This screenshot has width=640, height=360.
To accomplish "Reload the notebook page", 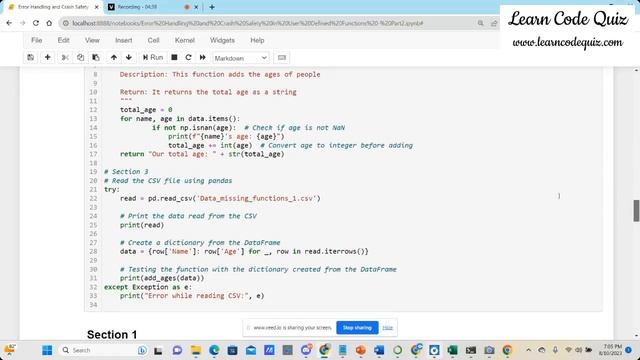I will [36, 23].
